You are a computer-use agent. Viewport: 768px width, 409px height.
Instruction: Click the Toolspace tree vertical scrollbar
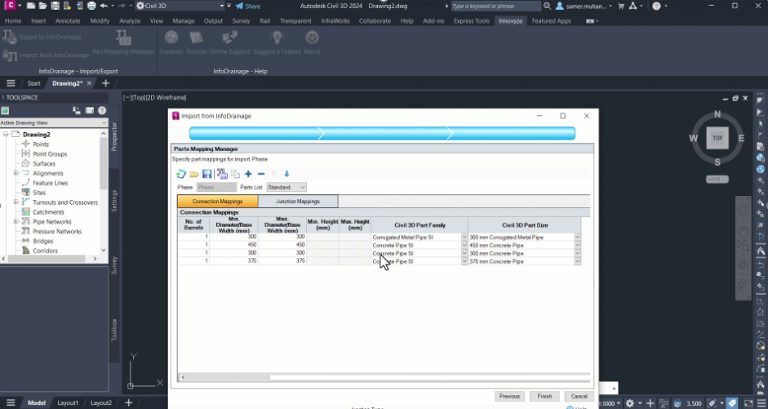(x=103, y=163)
